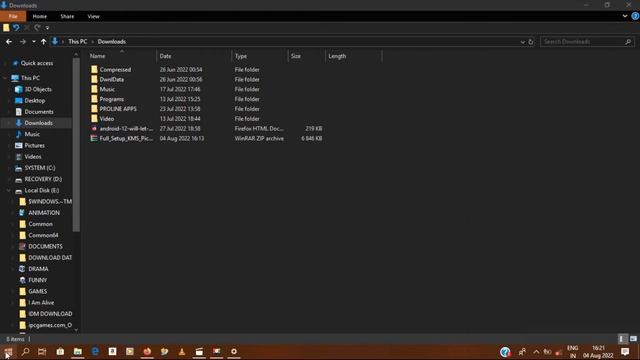Open Task View on taskbar
The width and height of the screenshot is (640, 360).
click(42, 351)
